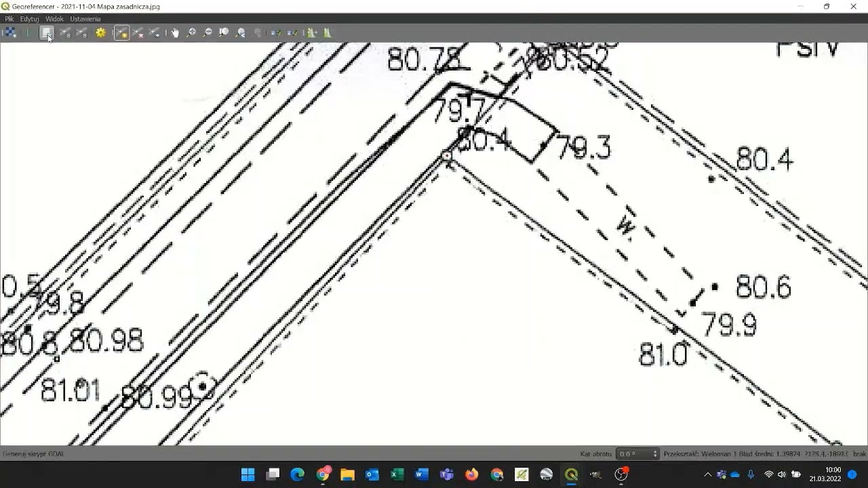This screenshot has width=868, height=488.
Task: Click the circled GCP marker near 80.4
Action: [446, 157]
